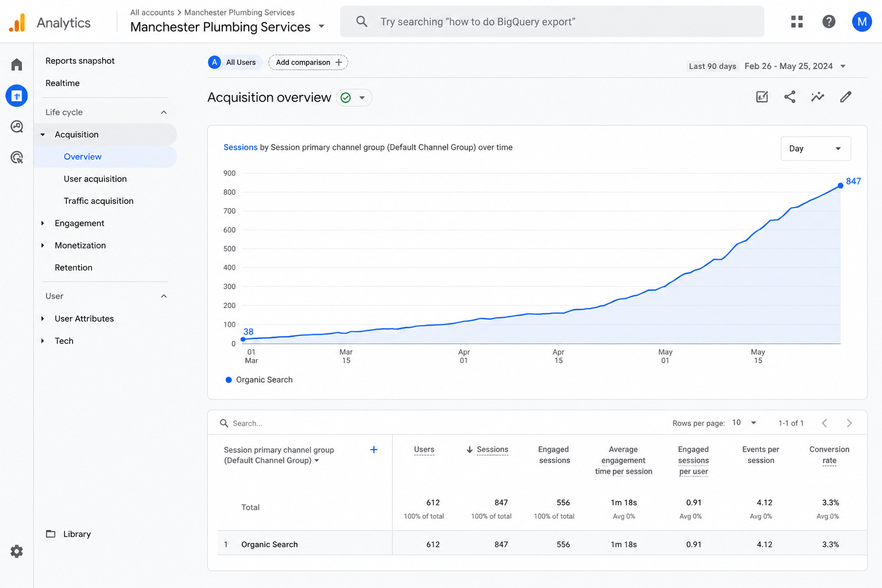Click the Share this report icon
The height and width of the screenshot is (588, 882).
pos(790,97)
